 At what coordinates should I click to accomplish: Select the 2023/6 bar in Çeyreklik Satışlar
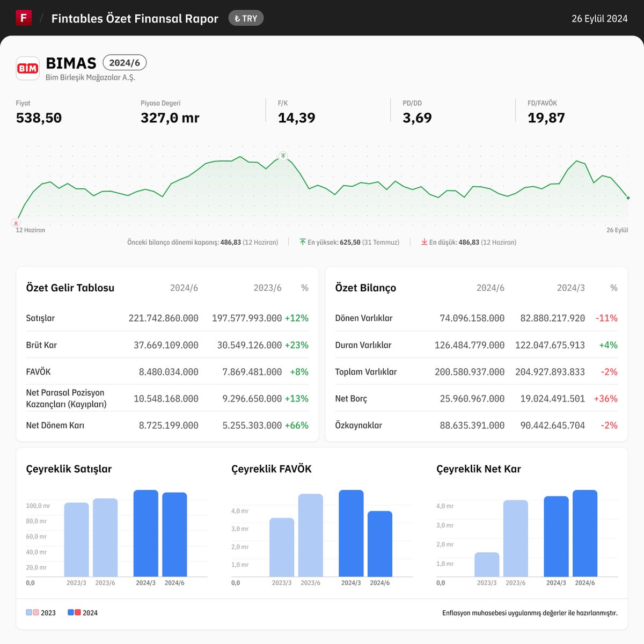[105, 537]
